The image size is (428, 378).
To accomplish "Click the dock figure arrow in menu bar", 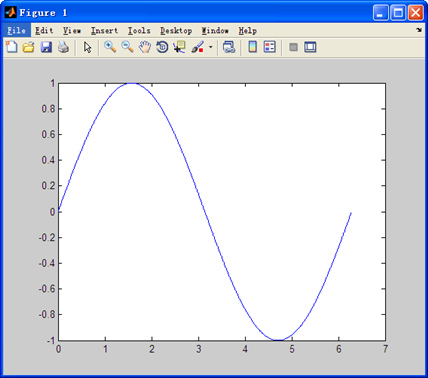I will pyautogui.click(x=419, y=30).
